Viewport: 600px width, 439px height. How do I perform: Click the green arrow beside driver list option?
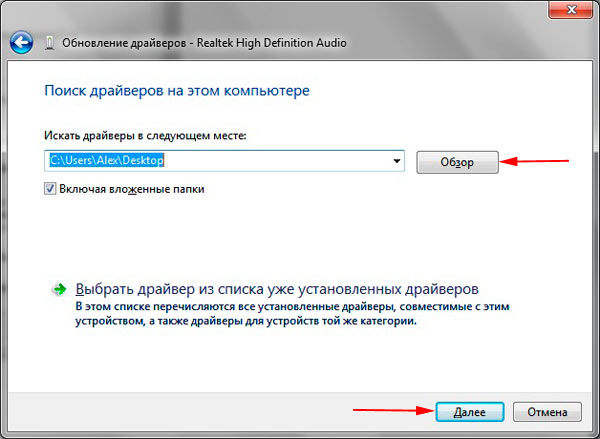[x=58, y=288]
